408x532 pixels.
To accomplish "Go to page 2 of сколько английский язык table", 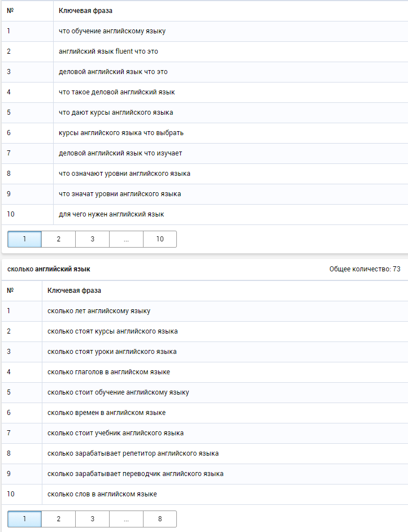I will [x=58, y=519].
